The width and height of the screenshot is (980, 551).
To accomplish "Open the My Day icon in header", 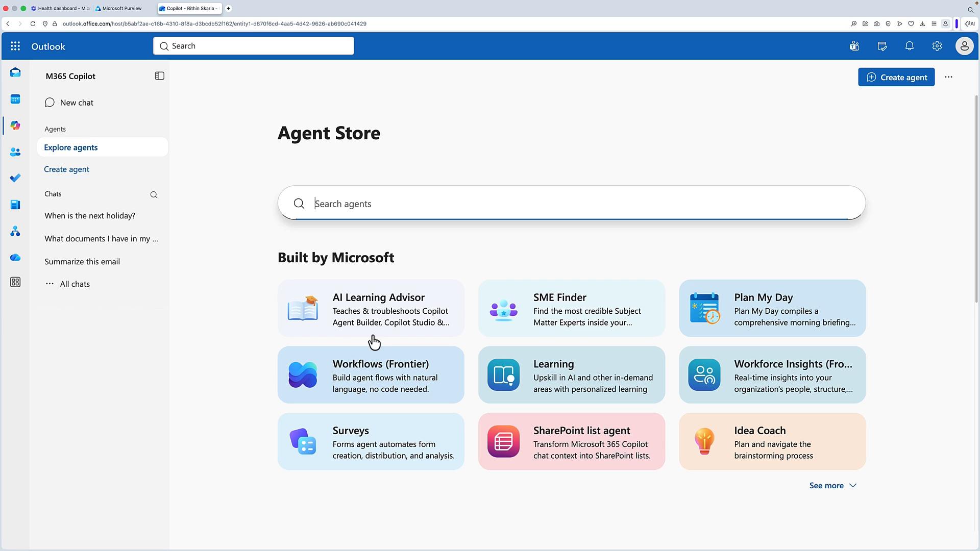I will [882, 46].
